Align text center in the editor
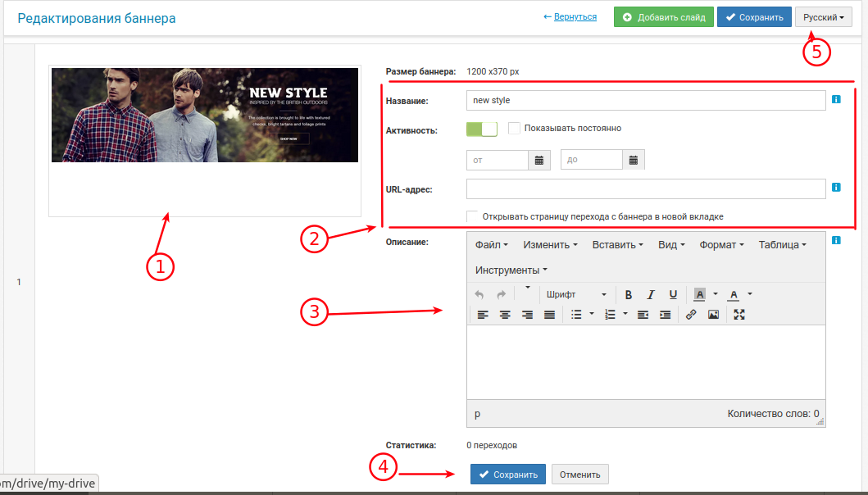868x495 pixels. coord(505,315)
